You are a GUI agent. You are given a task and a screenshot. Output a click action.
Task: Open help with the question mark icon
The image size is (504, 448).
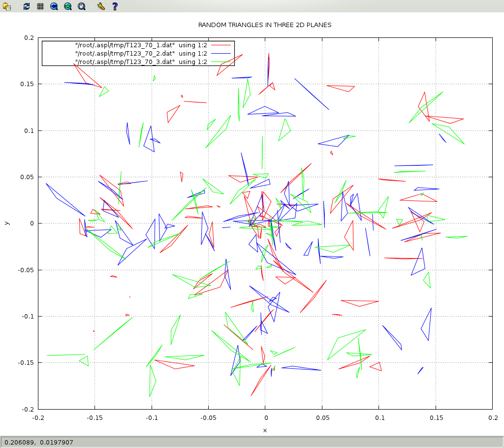click(x=115, y=6)
